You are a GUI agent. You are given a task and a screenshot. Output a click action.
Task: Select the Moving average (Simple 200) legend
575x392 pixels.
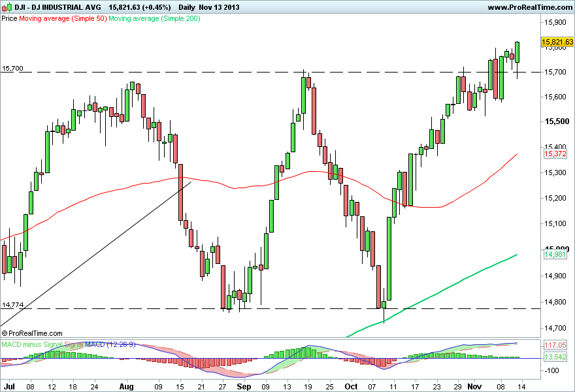click(x=154, y=18)
